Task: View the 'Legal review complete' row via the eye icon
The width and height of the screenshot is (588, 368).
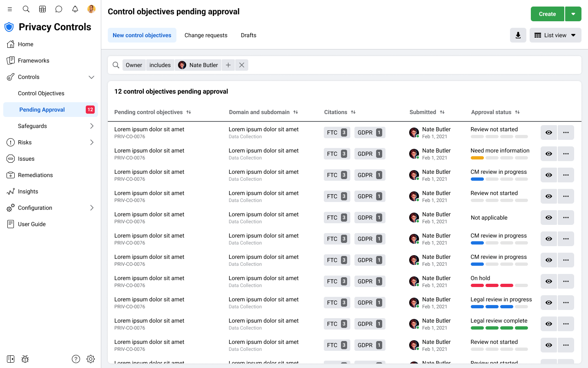Action: (548, 324)
